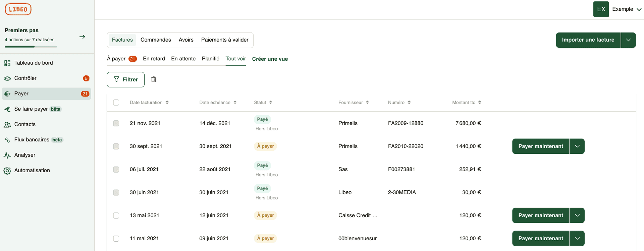Open payment options for FA2010-22020
The width and height of the screenshot is (644, 251).
[x=577, y=146]
